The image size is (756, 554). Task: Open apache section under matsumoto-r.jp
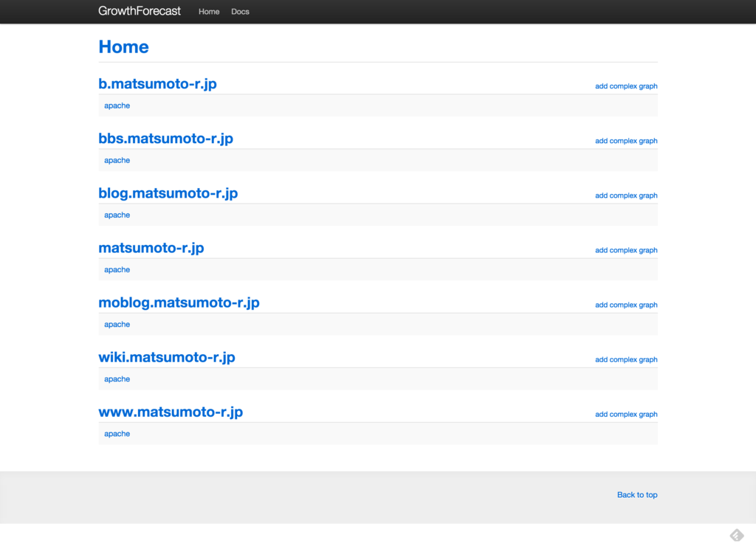pos(117,270)
